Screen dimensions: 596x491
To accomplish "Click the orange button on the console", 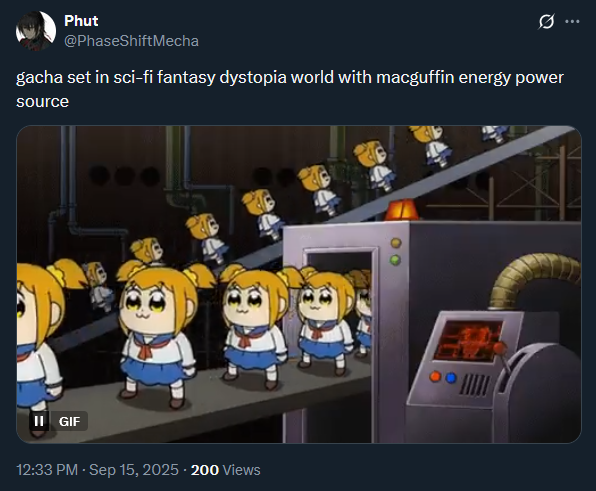I will [435, 377].
